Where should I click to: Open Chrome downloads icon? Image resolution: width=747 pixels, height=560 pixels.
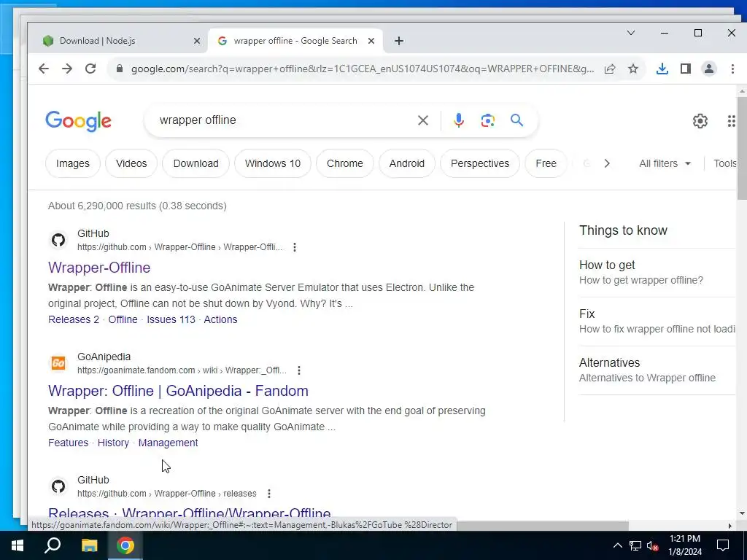662,69
